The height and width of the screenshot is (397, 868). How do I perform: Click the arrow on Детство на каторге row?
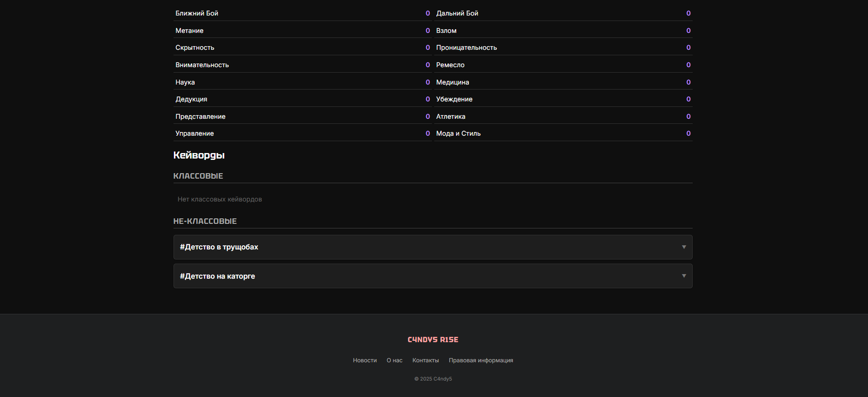684,276
